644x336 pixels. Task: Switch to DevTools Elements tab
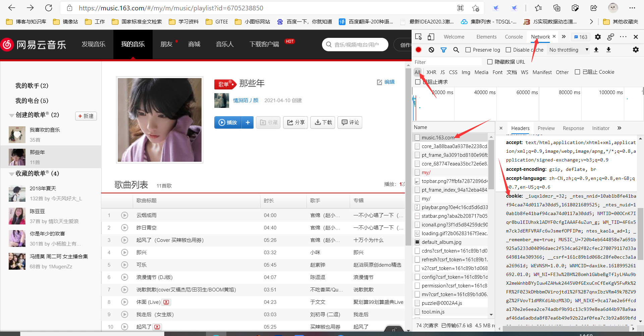tap(486, 37)
